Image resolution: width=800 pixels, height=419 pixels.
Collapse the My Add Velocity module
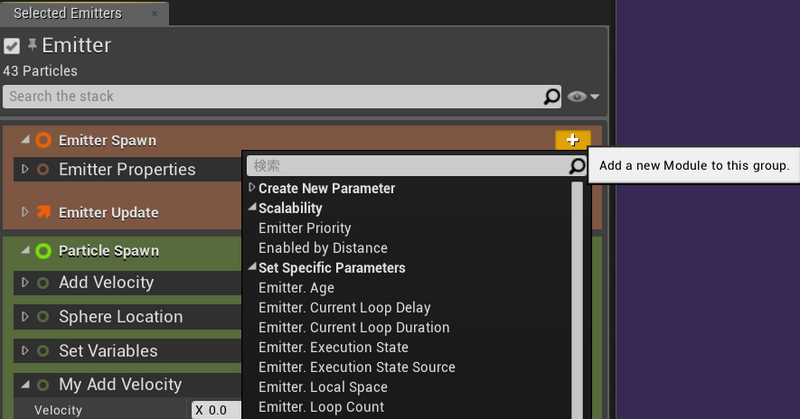coord(25,384)
